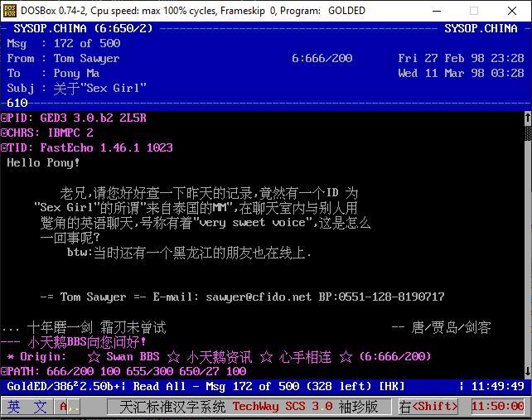Click the PID kludge line marker

[x=4, y=118]
